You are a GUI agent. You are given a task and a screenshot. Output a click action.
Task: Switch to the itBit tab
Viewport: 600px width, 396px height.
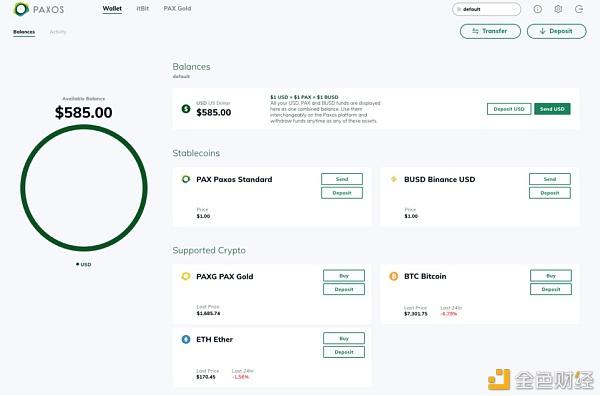142,8
